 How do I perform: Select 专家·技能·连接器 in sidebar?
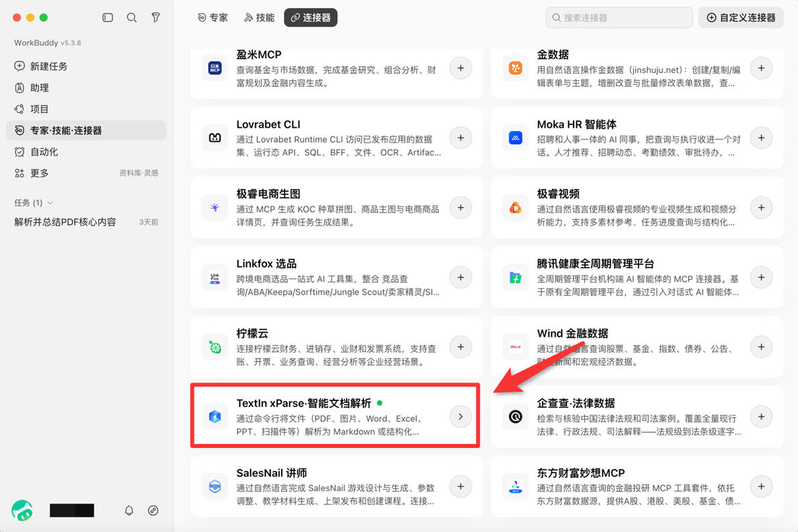pos(86,130)
